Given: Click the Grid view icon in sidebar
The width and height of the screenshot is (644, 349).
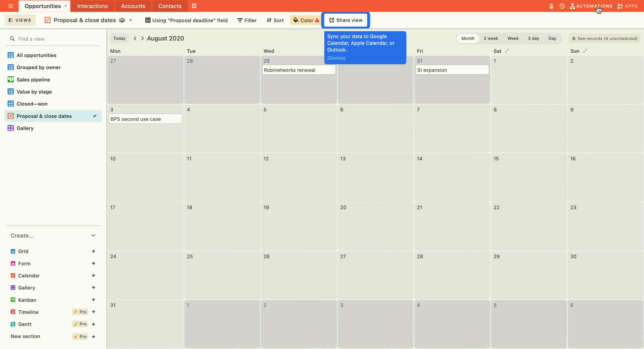Looking at the screenshot, I should click(x=13, y=251).
